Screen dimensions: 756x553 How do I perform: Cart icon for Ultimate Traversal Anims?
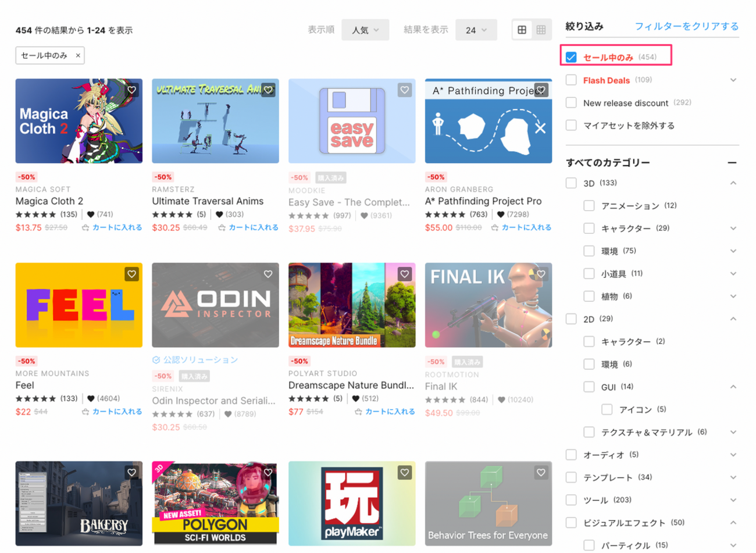click(x=222, y=228)
